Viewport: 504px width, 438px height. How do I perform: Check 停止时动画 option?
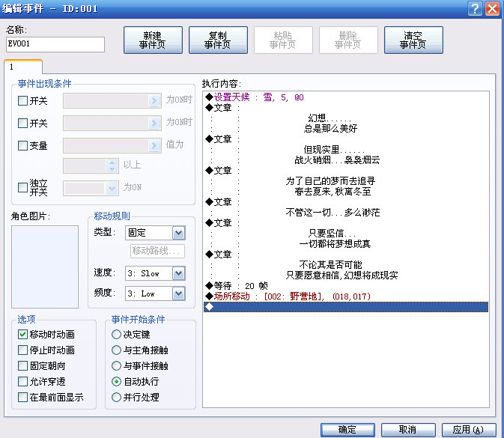[x=22, y=350]
